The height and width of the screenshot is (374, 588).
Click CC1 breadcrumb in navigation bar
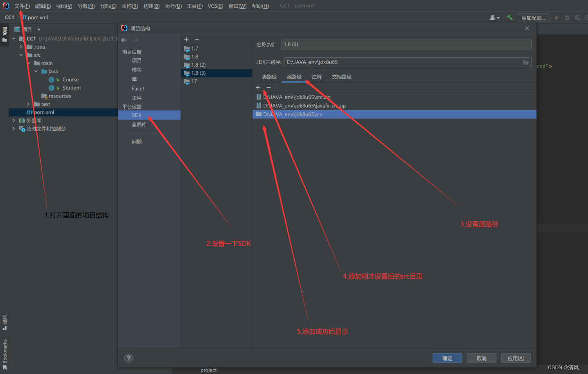point(9,18)
